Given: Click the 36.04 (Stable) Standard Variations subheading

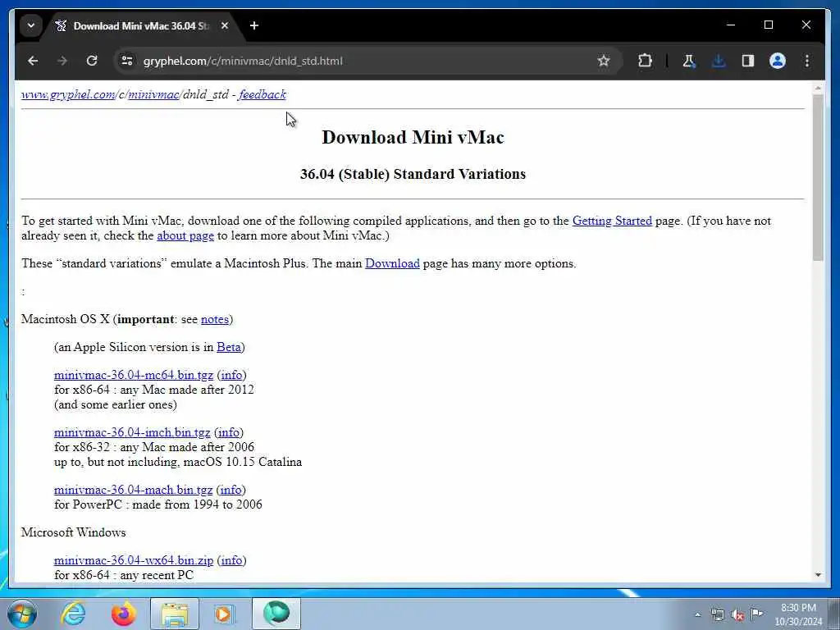Looking at the screenshot, I should [x=413, y=174].
